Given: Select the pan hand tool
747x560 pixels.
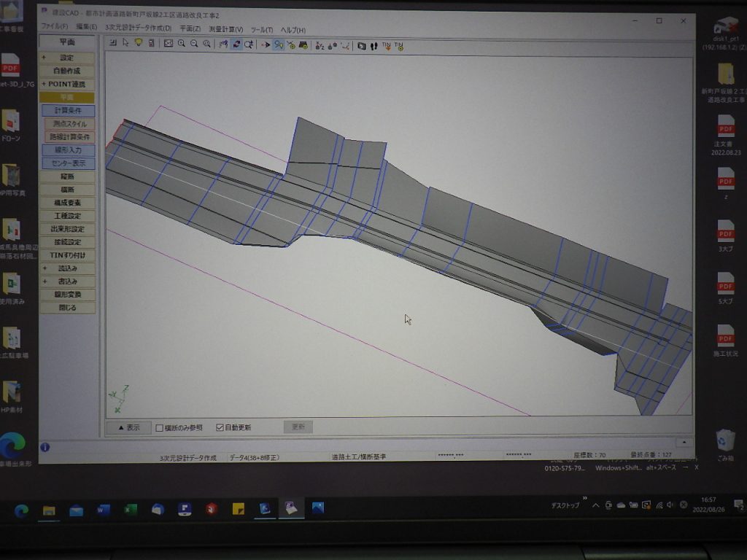Looking at the screenshot, I should (224, 44).
